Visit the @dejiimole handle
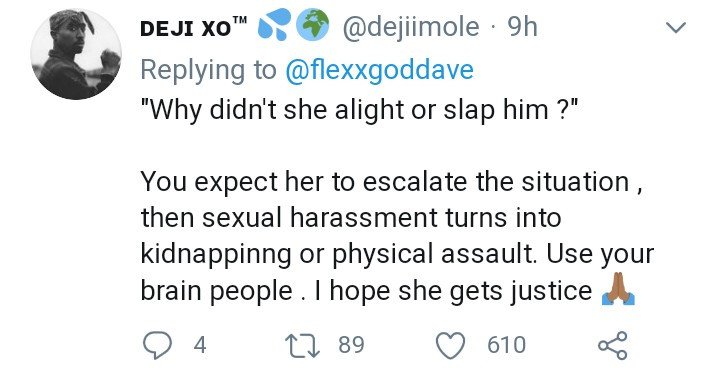Screen dimensions: 720x372 point(411,27)
